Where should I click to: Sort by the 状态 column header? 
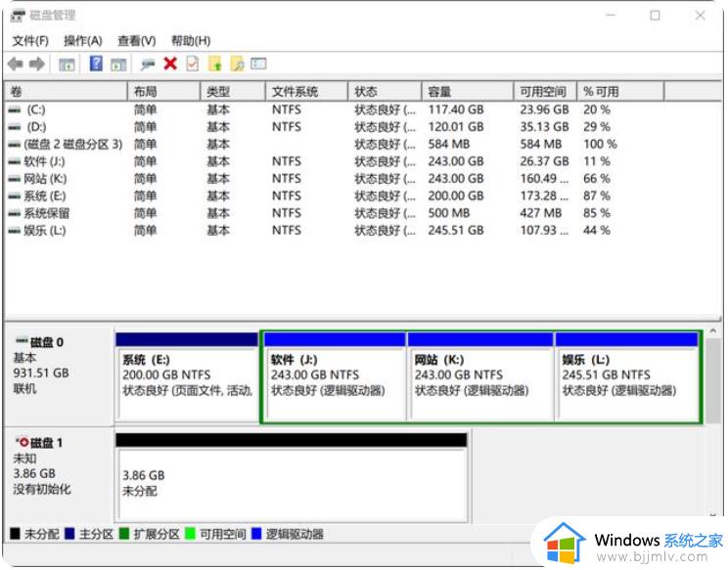[x=385, y=91]
